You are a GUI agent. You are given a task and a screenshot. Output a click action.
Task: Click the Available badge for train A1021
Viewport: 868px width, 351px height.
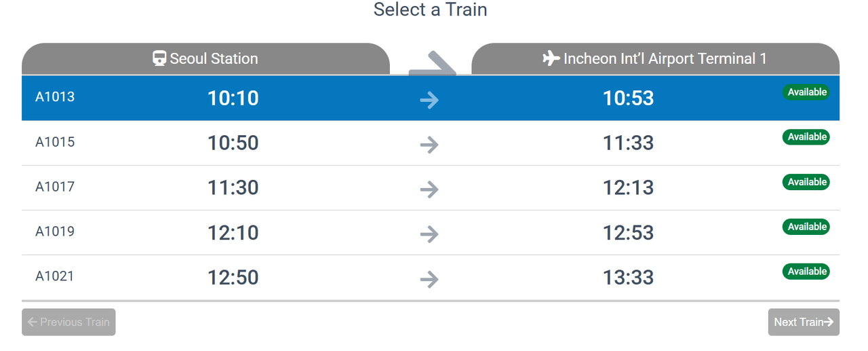tap(806, 272)
